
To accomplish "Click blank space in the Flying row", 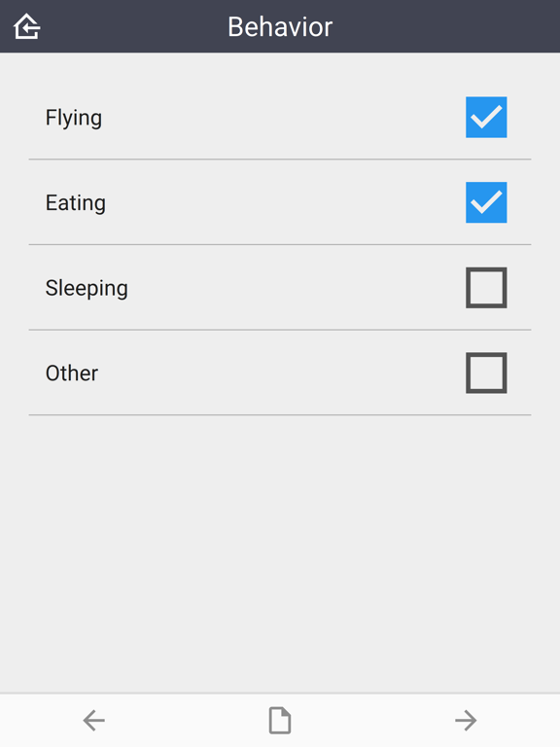I will click(x=283, y=117).
